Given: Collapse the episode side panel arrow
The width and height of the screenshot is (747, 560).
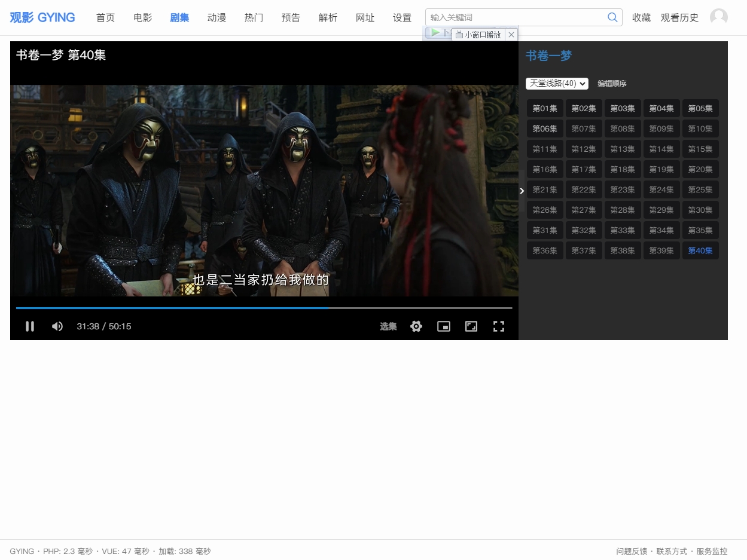Looking at the screenshot, I should 522,191.
